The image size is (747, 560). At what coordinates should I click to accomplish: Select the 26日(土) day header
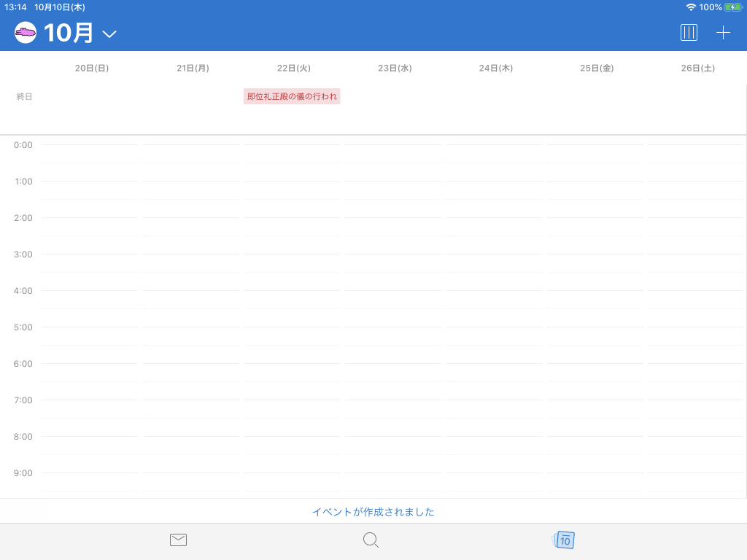(698, 68)
